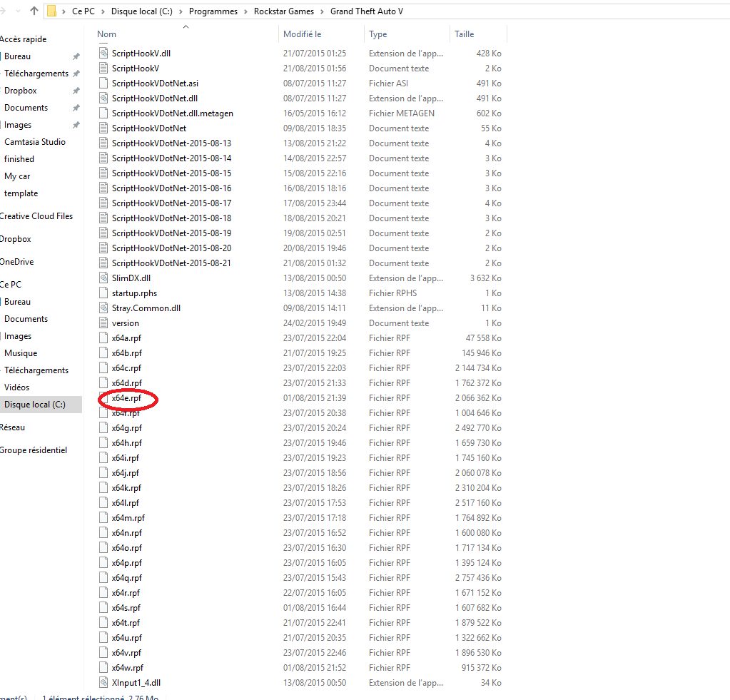Click the x64m.rpf file icon
Viewport: 730px width, 700px height.
tap(103, 518)
